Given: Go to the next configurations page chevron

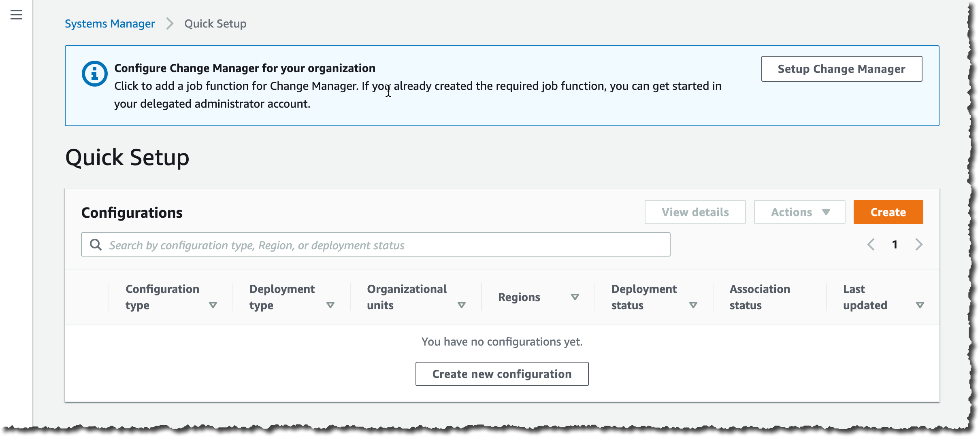Looking at the screenshot, I should click(920, 244).
